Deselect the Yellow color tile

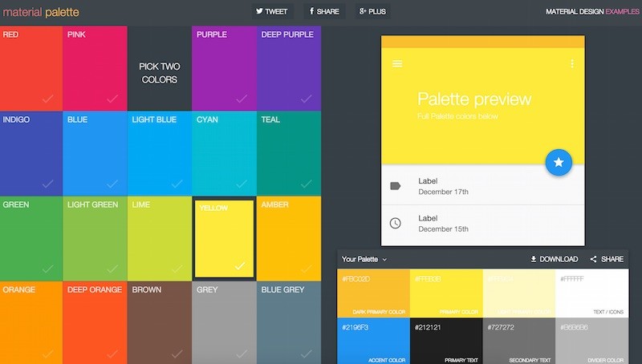[x=224, y=237]
